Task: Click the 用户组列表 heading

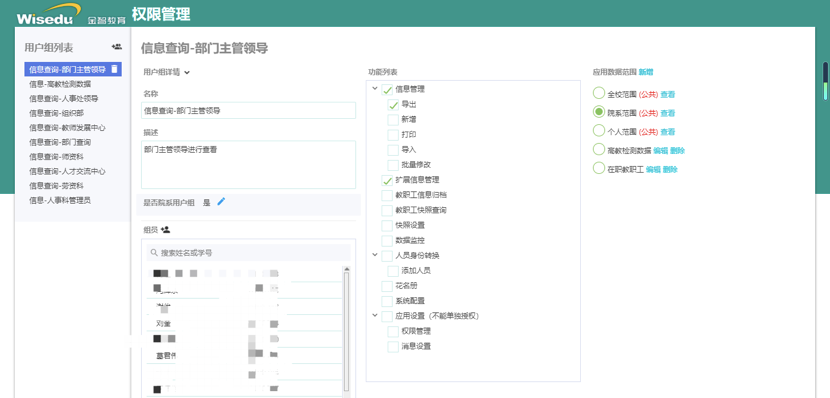Action: tap(49, 48)
